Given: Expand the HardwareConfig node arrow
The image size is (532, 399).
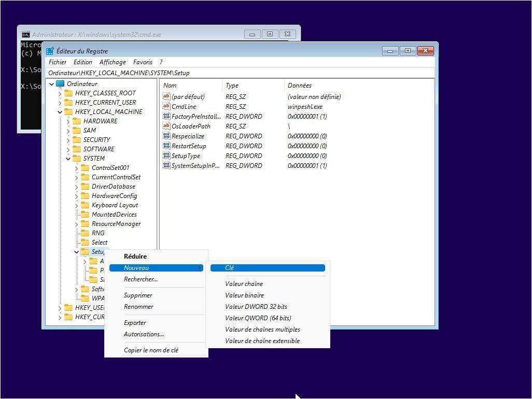Looking at the screenshot, I should (77, 196).
